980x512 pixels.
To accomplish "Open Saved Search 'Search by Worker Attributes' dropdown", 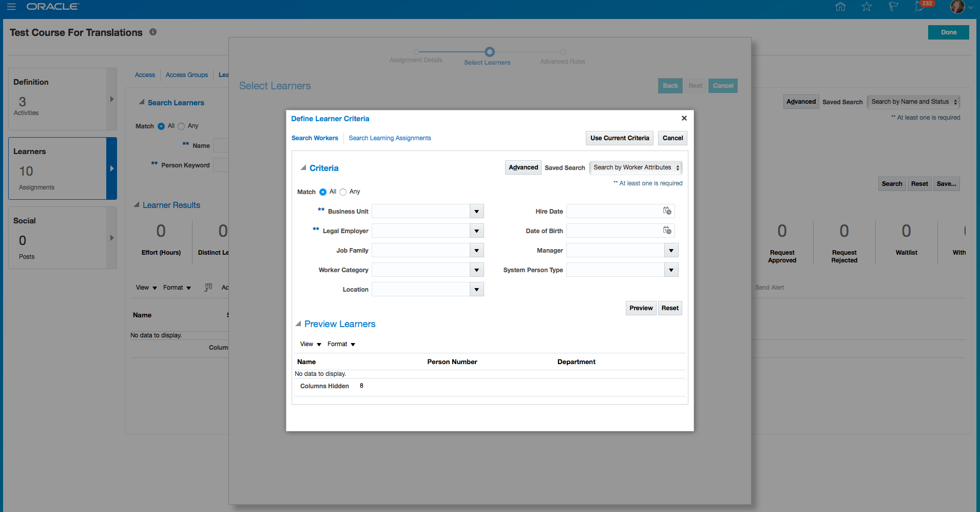I will click(x=636, y=167).
